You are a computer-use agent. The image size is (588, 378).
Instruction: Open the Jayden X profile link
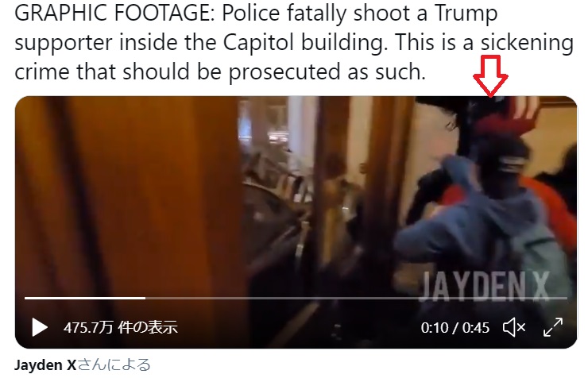45,364
